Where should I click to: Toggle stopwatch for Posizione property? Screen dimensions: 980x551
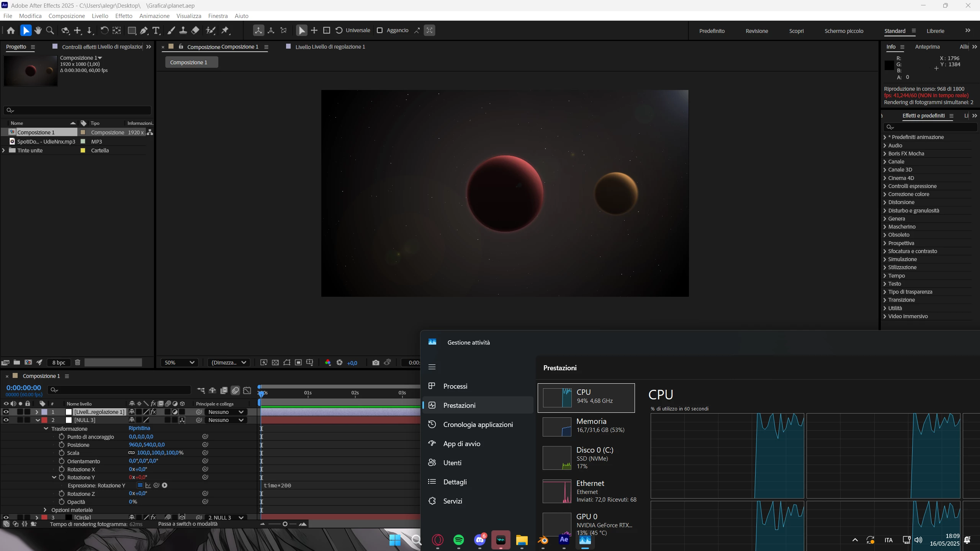[61, 445]
